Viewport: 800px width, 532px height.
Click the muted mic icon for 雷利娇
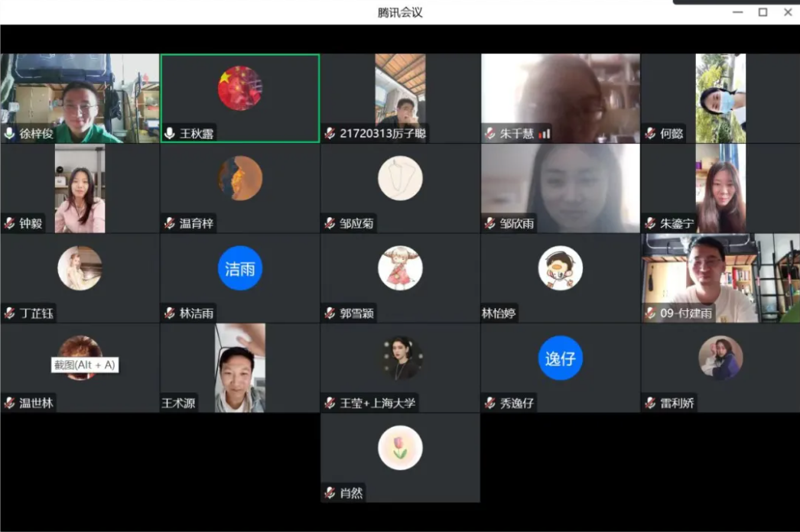tap(651, 403)
